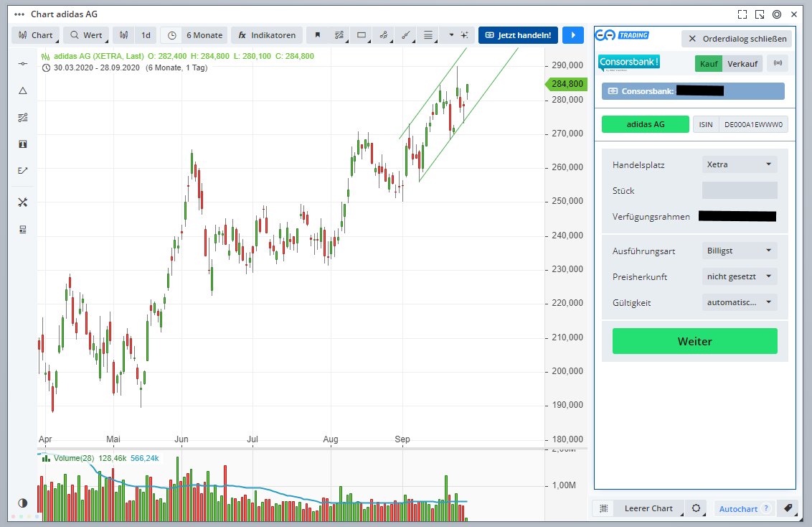Click the chart template layout icon

[604, 508]
